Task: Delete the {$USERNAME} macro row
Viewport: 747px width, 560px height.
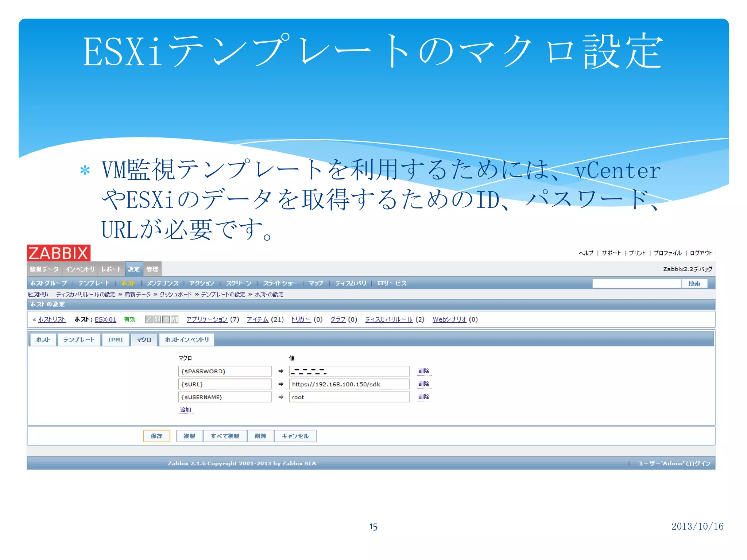Action: pos(424,397)
